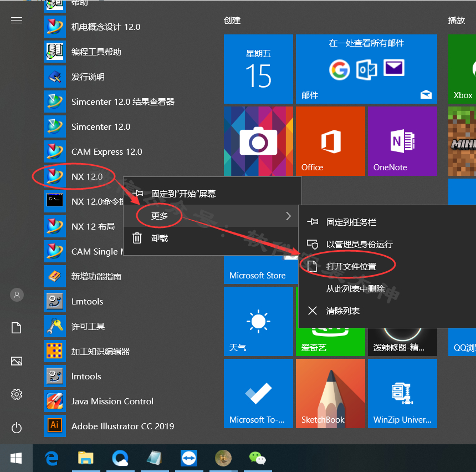Open the 邮件 mail tile
The width and height of the screenshot is (476, 472).
pos(366,69)
